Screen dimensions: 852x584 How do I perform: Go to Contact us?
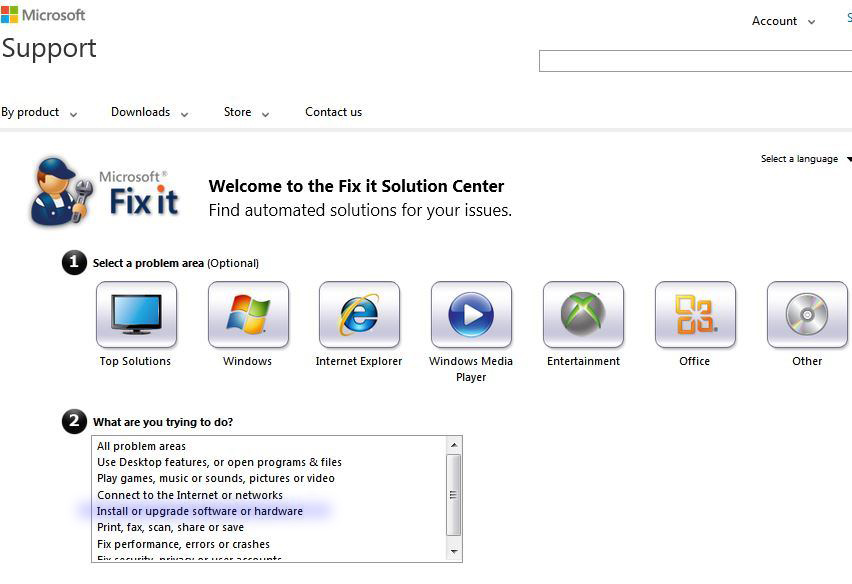[x=333, y=112]
